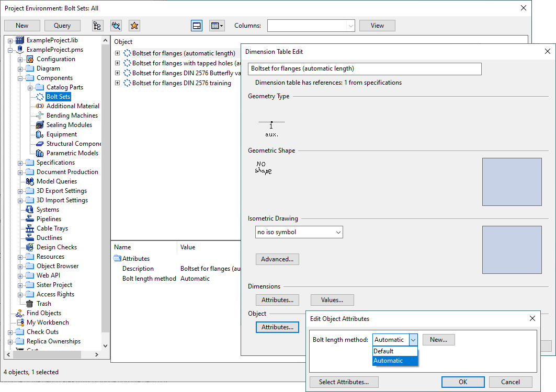
Task: Click the Select Attributes... button
Action: (344, 382)
